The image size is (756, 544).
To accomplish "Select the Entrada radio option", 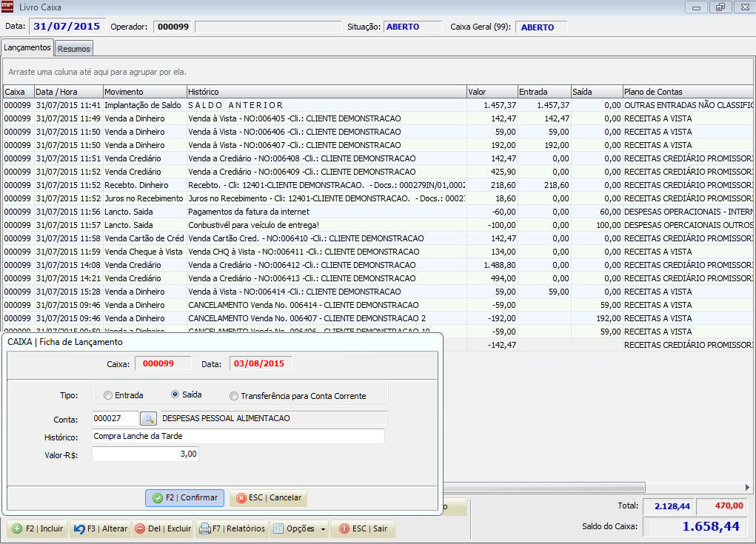I will [108, 395].
